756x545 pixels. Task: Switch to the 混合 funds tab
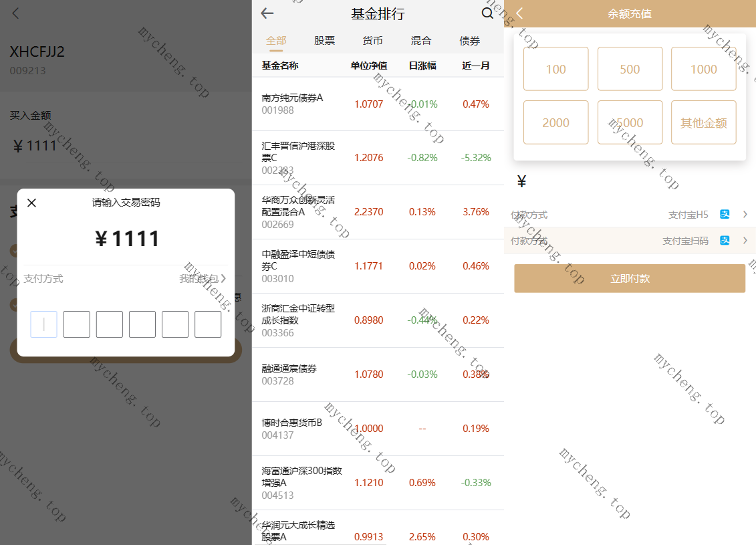421,41
